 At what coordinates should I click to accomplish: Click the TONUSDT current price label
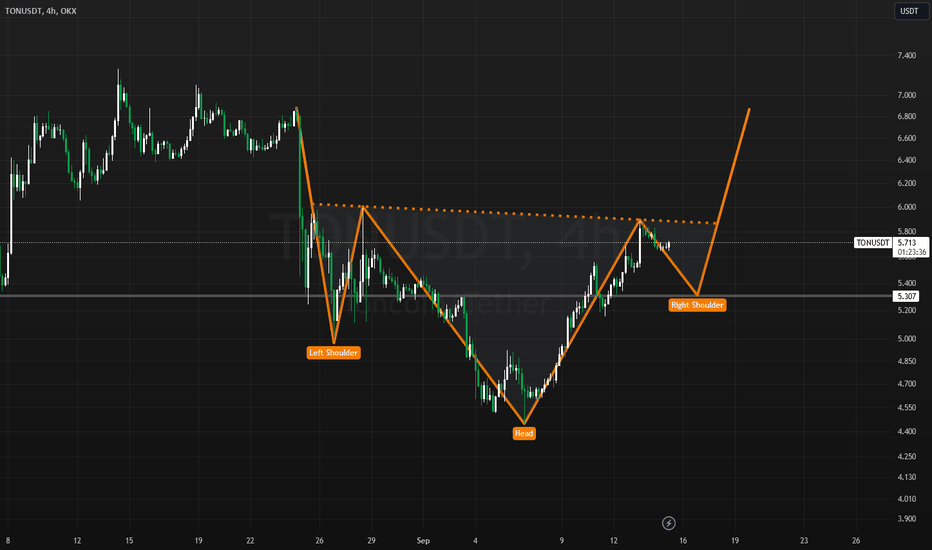873,243
